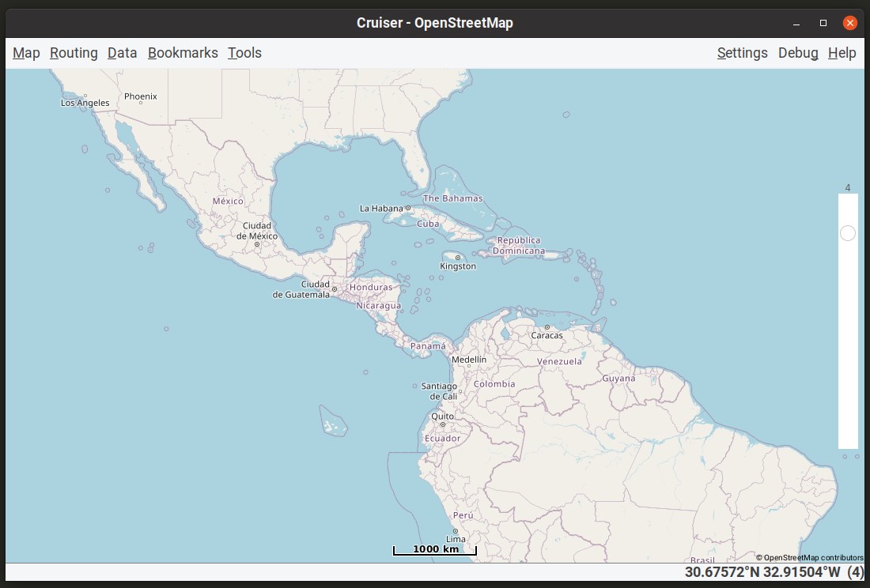
Task: Click the La Habana city marker
Action: coord(408,209)
